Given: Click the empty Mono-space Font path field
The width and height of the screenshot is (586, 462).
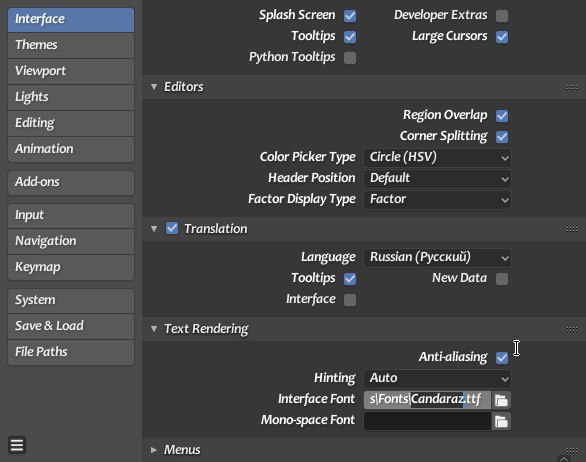Looking at the screenshot, I should click(428, 421).
